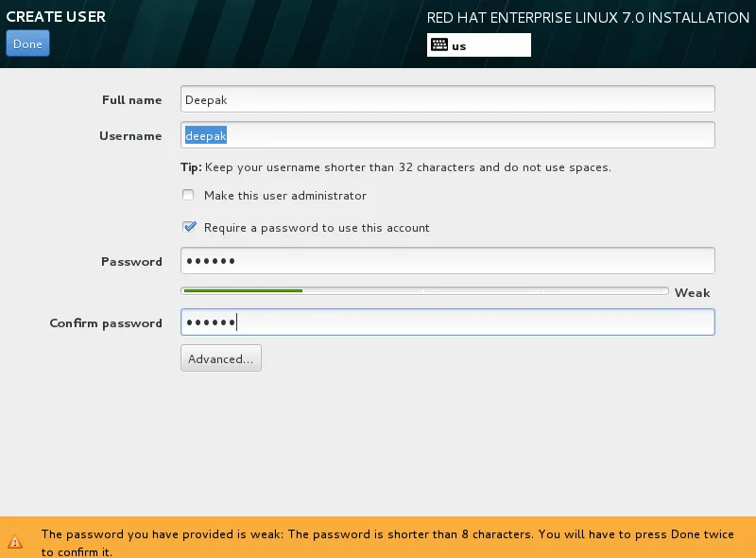
Task: Click the Confirm password field
Action: 447,322
